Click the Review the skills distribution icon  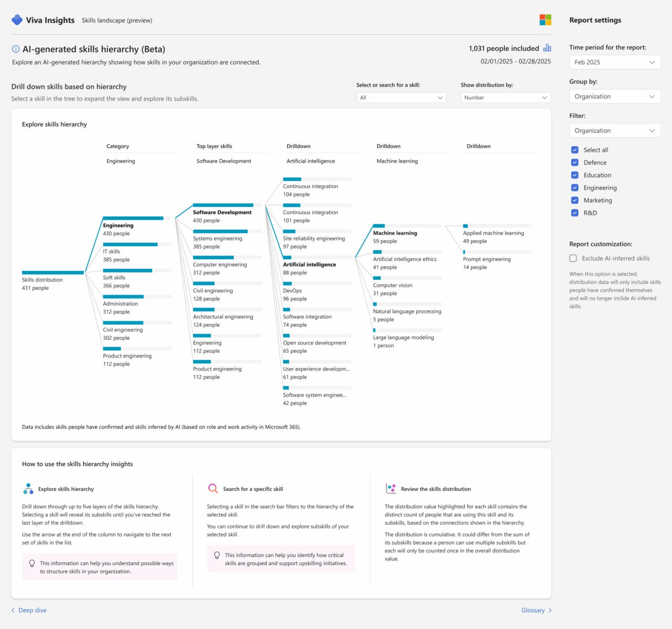tap(391, 488)
